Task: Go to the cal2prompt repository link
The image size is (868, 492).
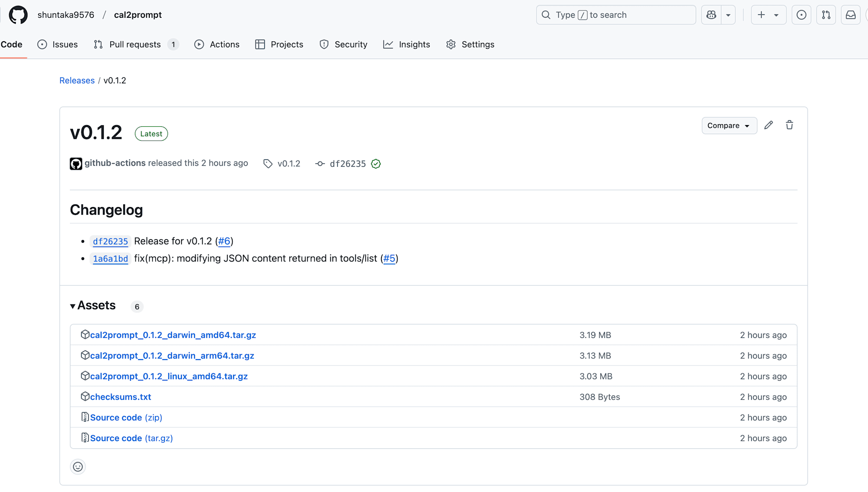Action: [138, 15]
